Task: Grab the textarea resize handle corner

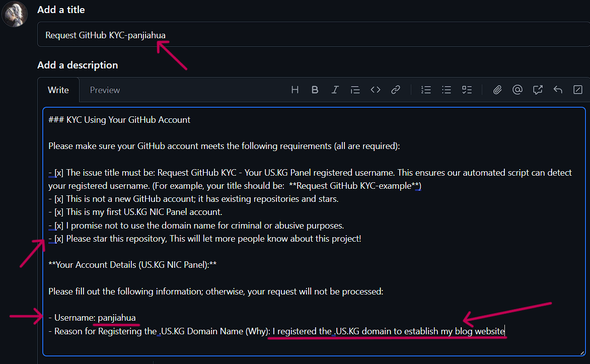Action: [582, 353]
